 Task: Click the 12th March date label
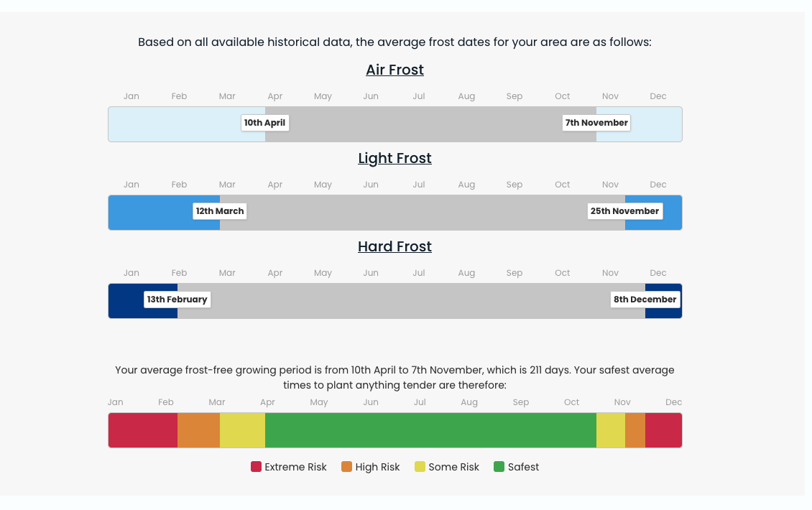point(220,211)
